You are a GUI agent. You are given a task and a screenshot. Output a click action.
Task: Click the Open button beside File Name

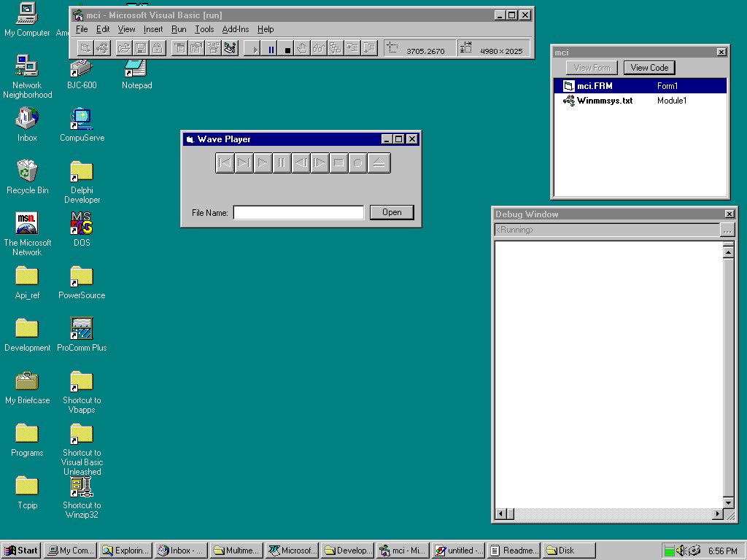pos(392,212)
